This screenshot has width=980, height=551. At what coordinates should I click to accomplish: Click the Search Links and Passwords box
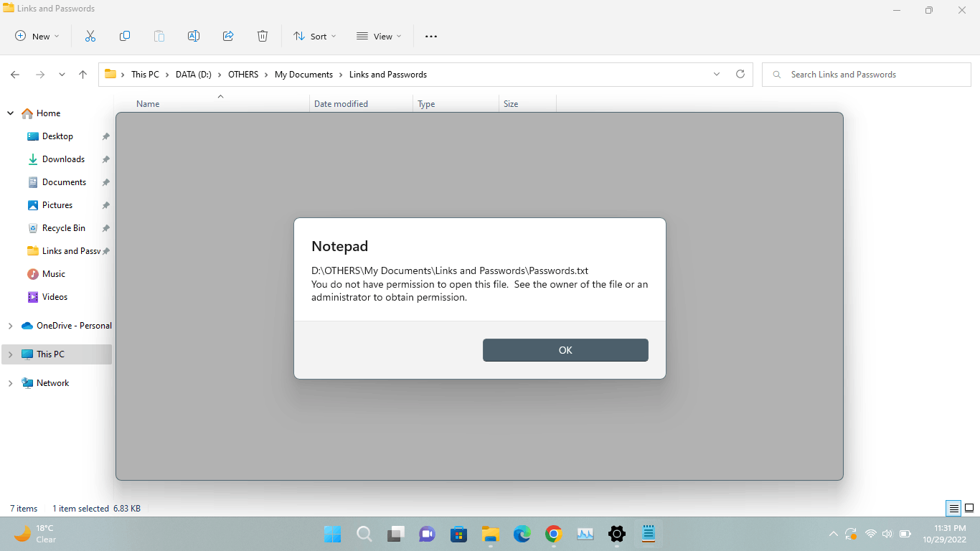pyautogui.click(x=866, y=75)
